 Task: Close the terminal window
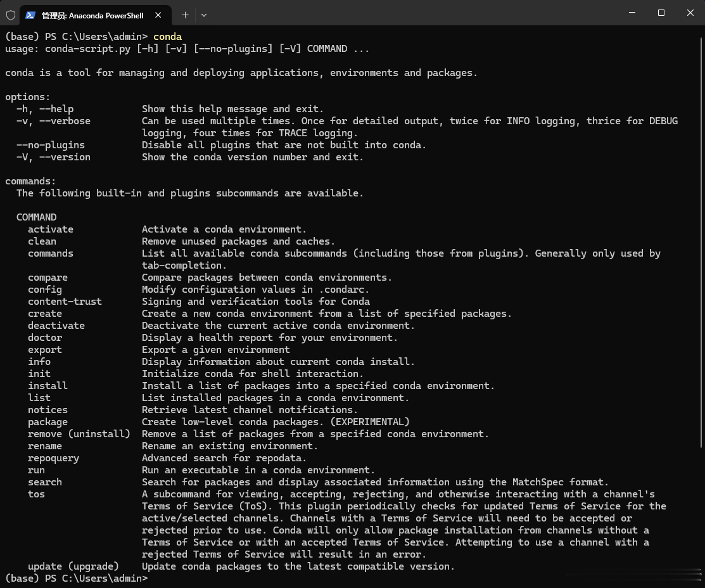pos(690,13)
